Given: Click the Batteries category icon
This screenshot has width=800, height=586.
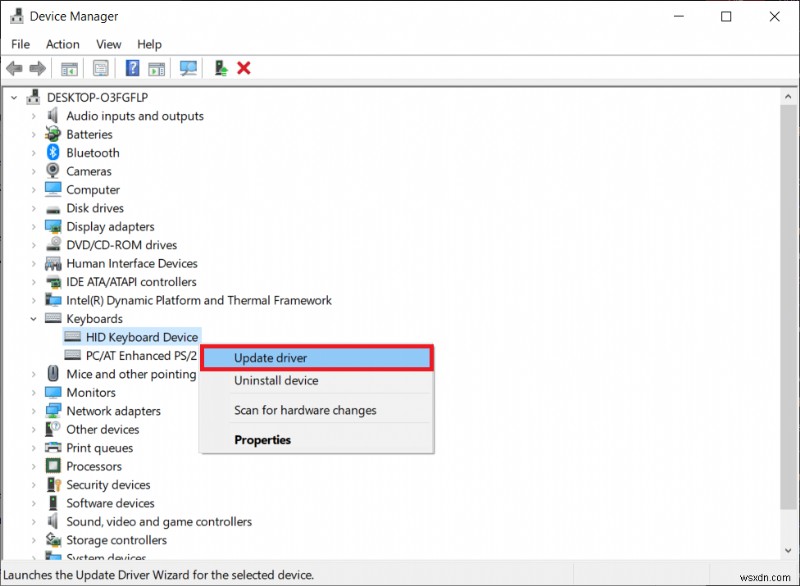Looking at the screenshot, I should click(x=53, y=134).
